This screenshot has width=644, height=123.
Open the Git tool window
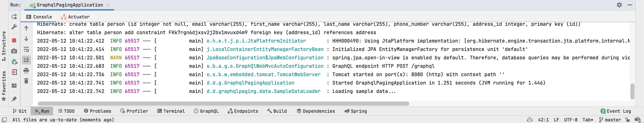(20, 111)
